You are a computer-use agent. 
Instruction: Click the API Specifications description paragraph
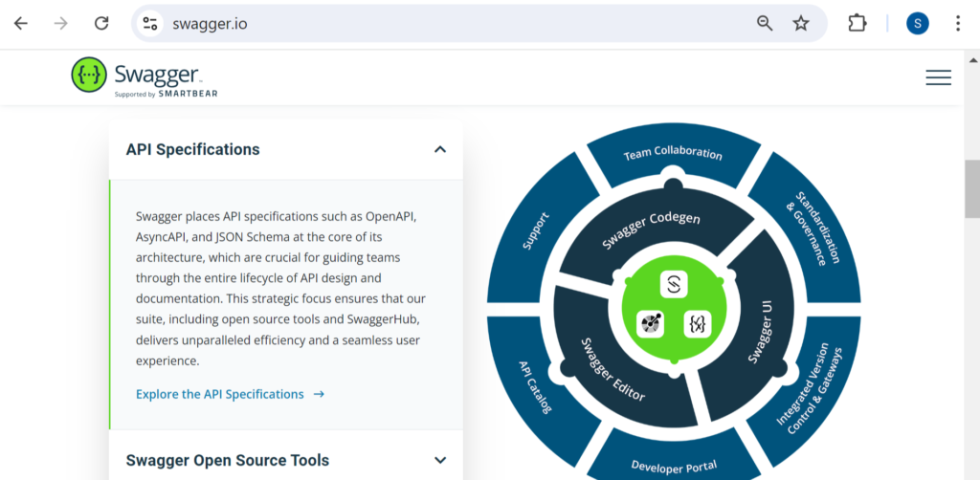coord(280,289)
